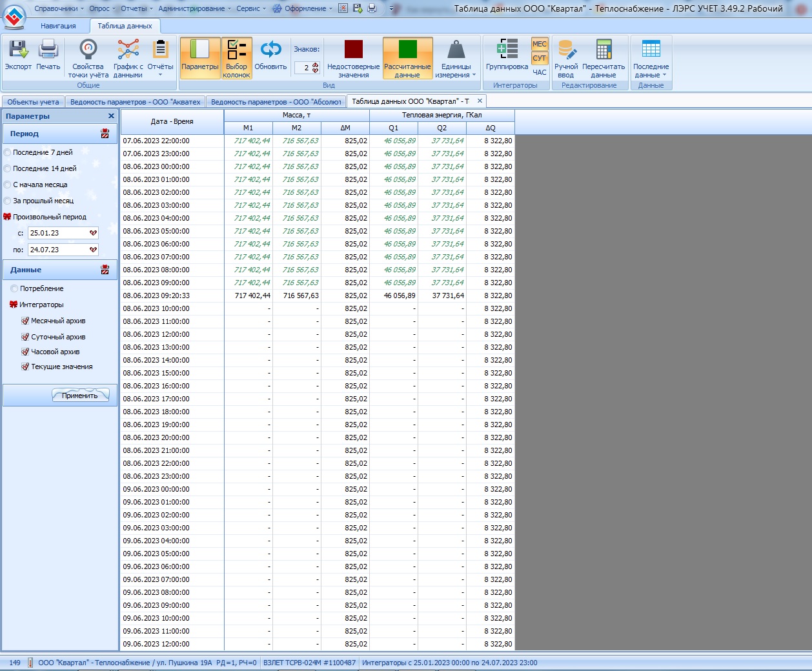Open Ручной ввод data entry icon

(x=567, y=50)
